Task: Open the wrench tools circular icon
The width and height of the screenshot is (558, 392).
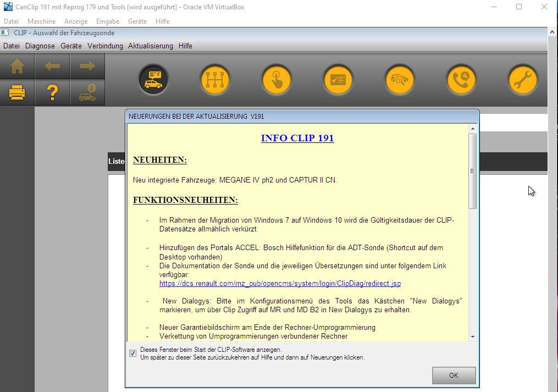Action: pyautogui.click(x=522, y=80)
